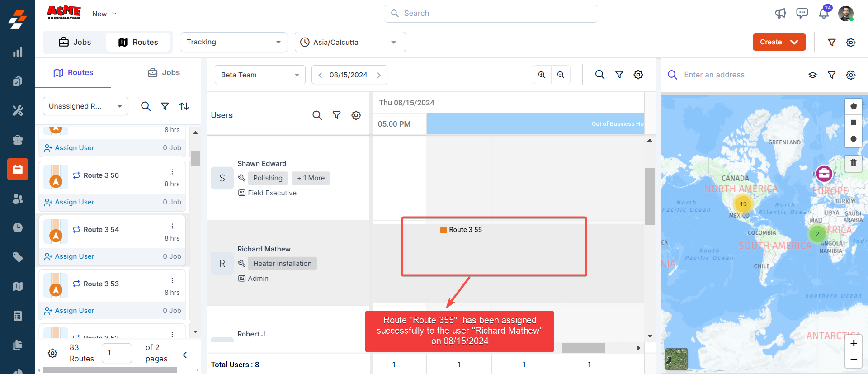
Task: Open the calculator sidebar icon
Action: [18, 316]
